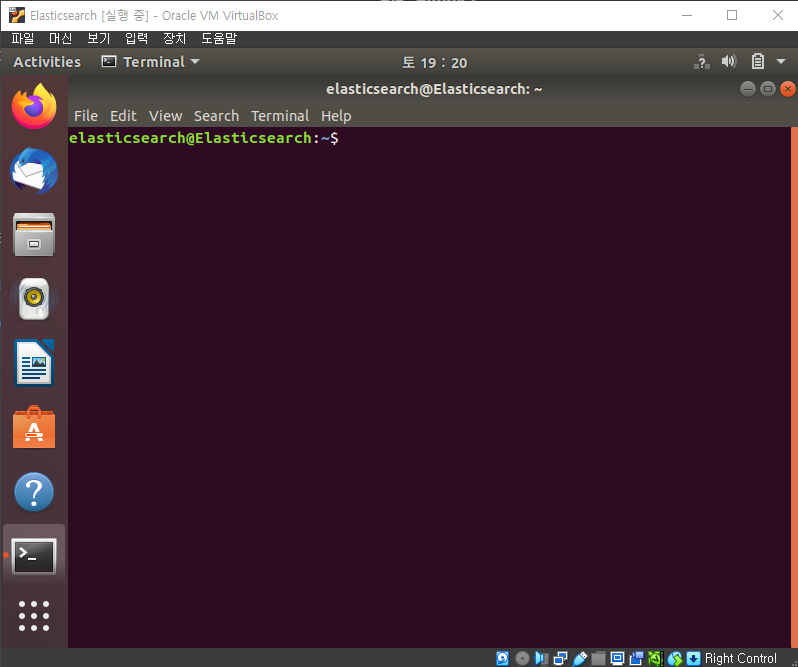Click the orange terminal scrollbar

pyautogui.click(x=794, y=387)
